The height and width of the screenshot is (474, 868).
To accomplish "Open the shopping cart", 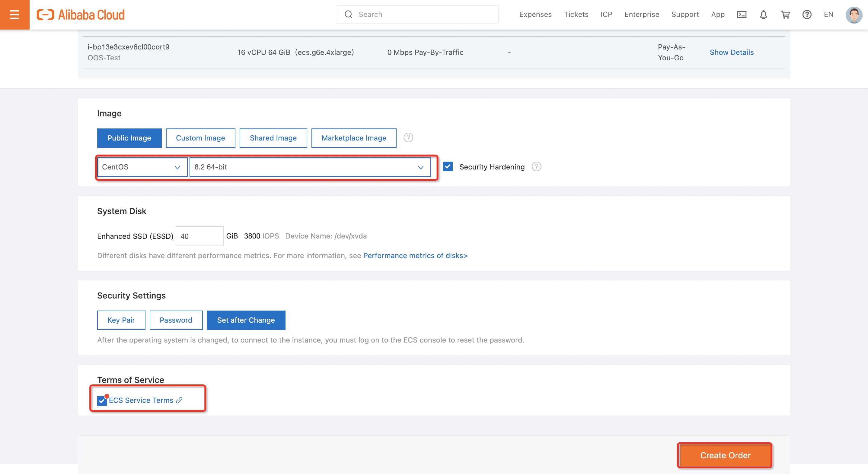I will tap(785, 14).
